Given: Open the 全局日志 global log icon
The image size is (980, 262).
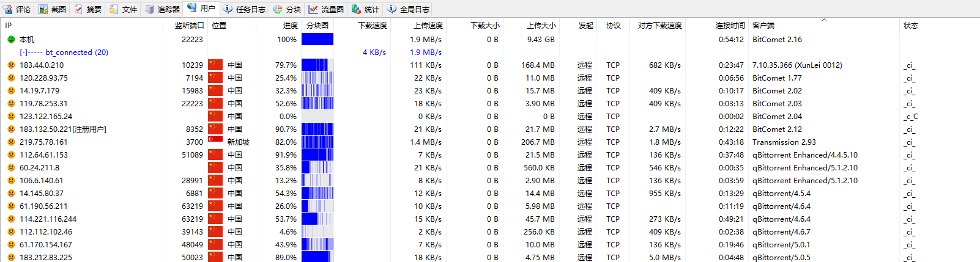Looking at the screenshot, I should click(392, 9).
